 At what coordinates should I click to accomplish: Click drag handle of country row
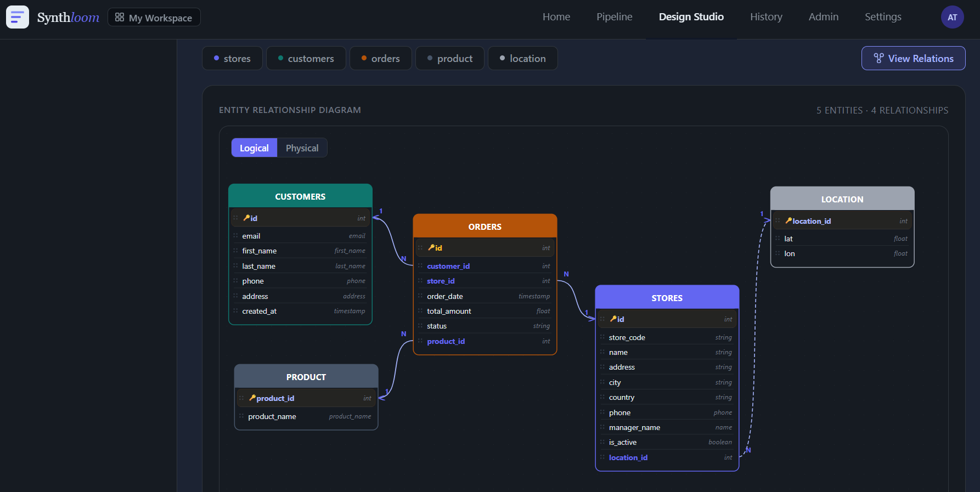602,397
